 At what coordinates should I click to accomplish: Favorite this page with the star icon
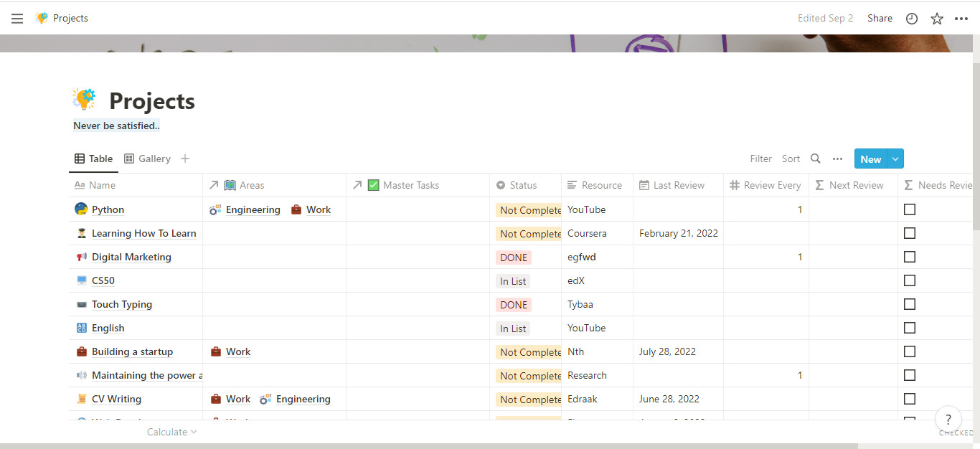click(937, 19)
